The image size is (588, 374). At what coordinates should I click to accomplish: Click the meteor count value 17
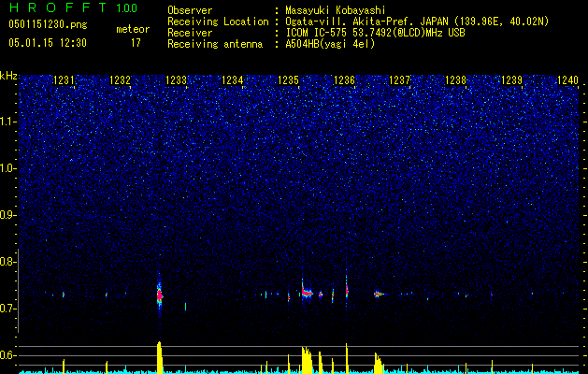(x=136, y=43)
